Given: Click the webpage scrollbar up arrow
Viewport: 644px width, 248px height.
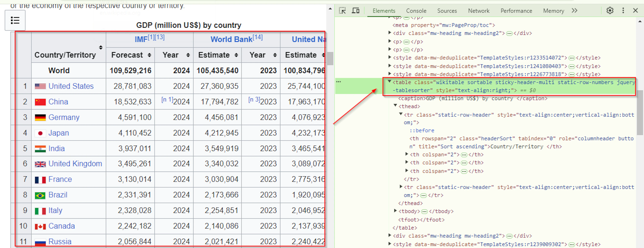Looking at the screenshot, I should click(330, 9).
